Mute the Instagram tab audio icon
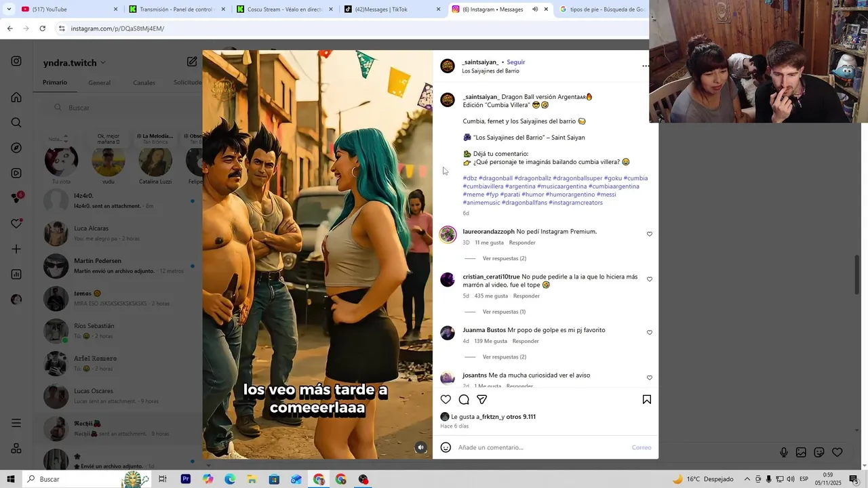The image size is (868, 488). click(535, 9)
